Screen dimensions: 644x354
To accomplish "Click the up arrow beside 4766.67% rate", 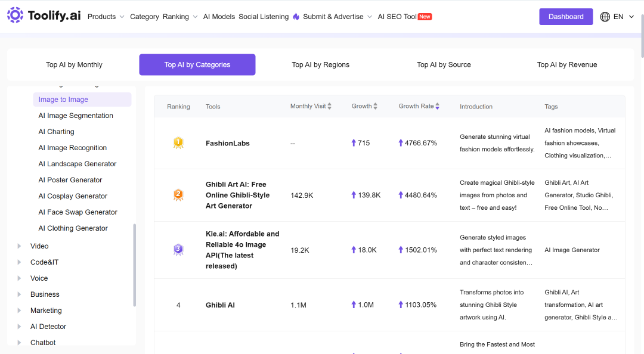I will (x=401, y=143).
